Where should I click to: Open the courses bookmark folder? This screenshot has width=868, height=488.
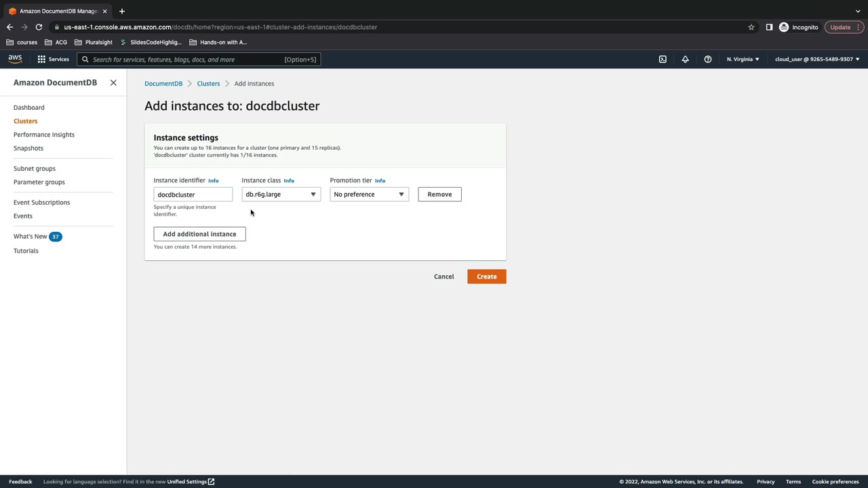22,42
